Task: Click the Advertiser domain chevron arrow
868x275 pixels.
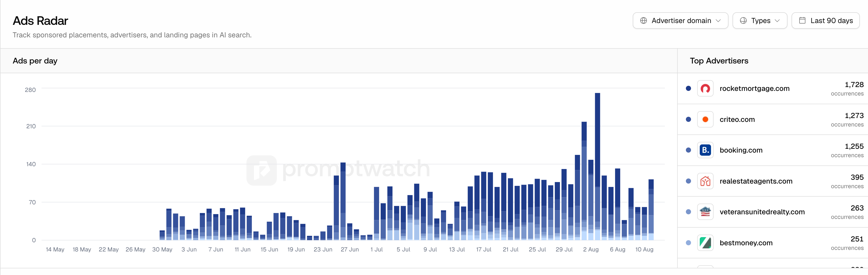Action: click(x=718, y=21)
